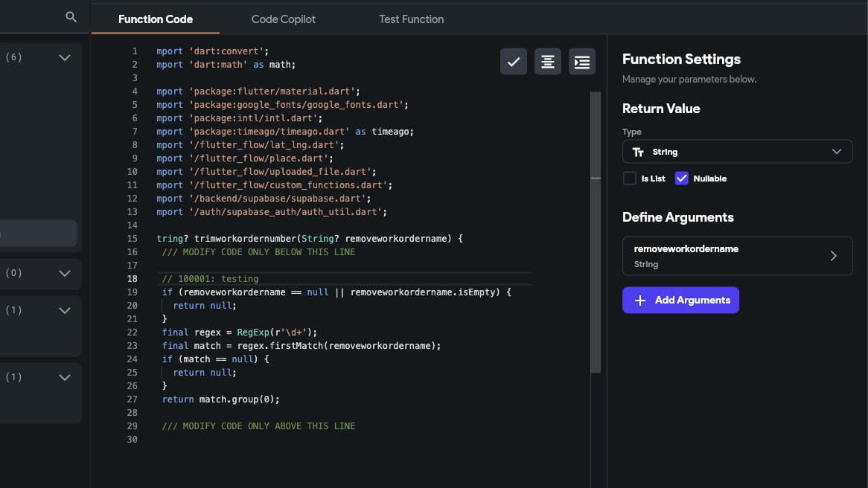Place cursor on line 27 return statement
The height and width of the screenshot is (488, 868).
[x=221, y=399]
